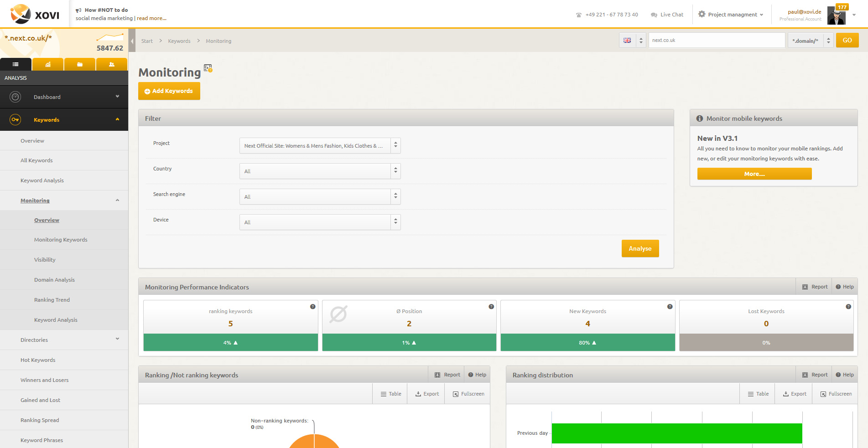Show Table in Ranking /Not ranking keywords
868x448 pixels.
[391, 394]
